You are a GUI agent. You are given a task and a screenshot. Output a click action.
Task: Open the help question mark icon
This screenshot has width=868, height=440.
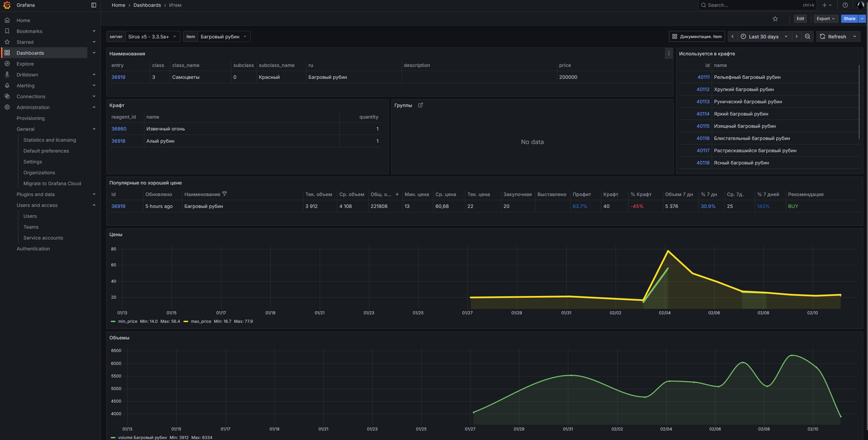coord(845,5)
